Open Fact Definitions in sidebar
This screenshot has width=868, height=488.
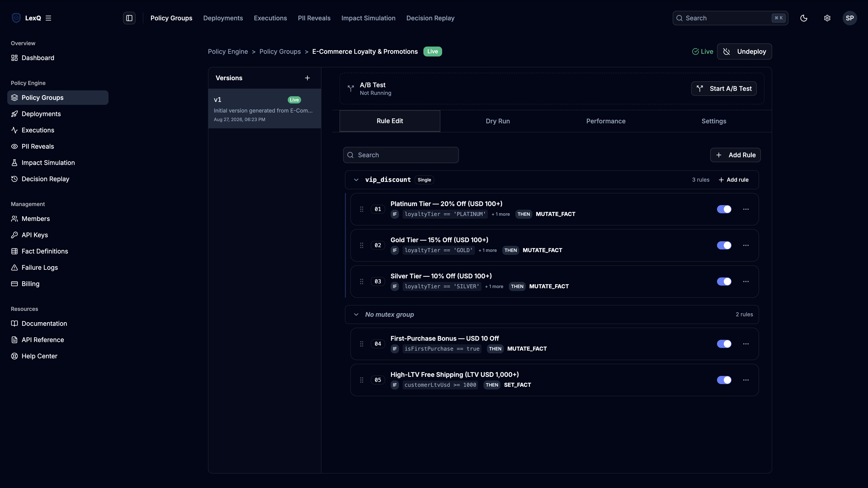[58, 251]
